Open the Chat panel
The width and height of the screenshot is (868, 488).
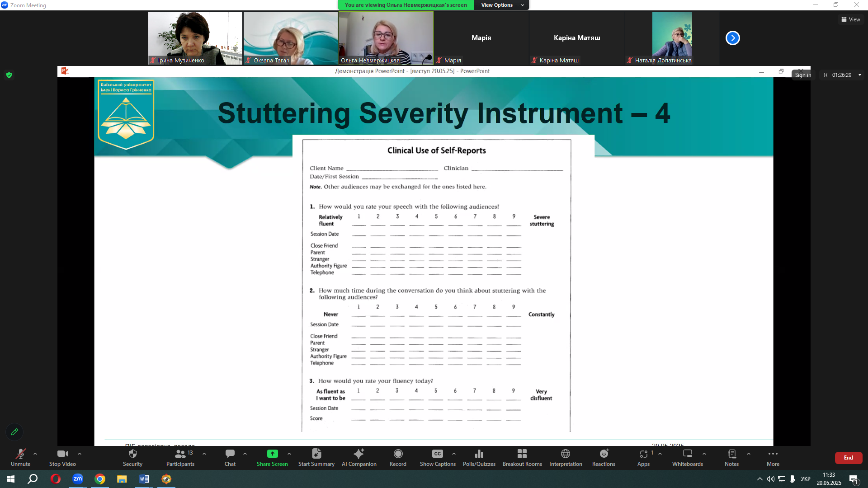(230, 457)
